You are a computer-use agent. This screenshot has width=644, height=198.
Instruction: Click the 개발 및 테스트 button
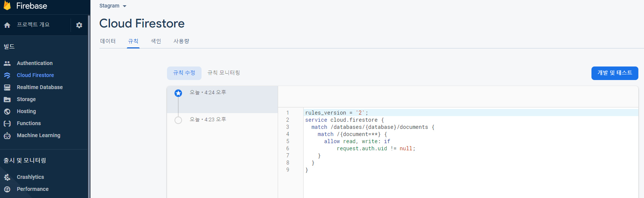[x=615, y=73]
